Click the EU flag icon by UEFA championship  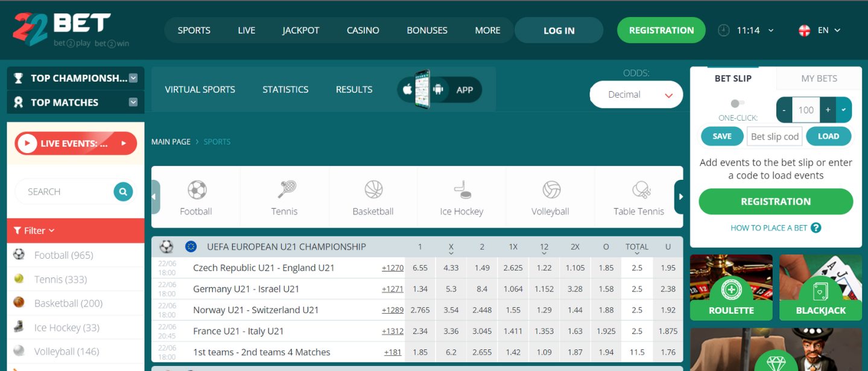pos(191,246)
